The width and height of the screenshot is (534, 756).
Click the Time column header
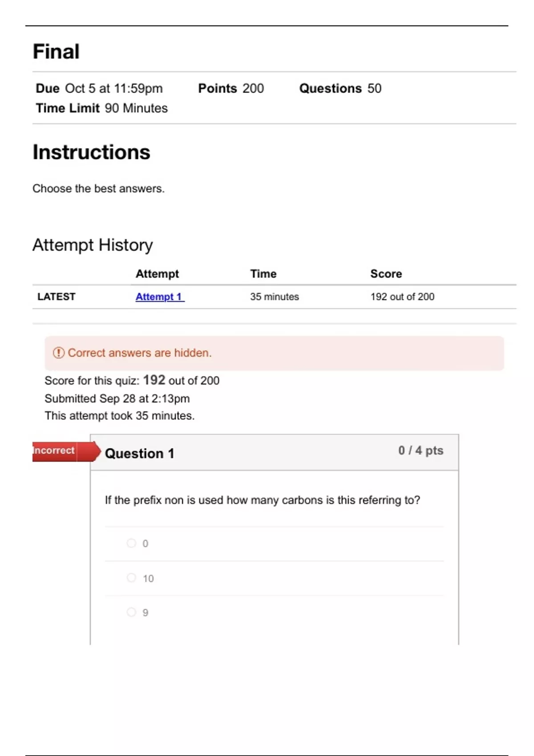pos(263,274)
